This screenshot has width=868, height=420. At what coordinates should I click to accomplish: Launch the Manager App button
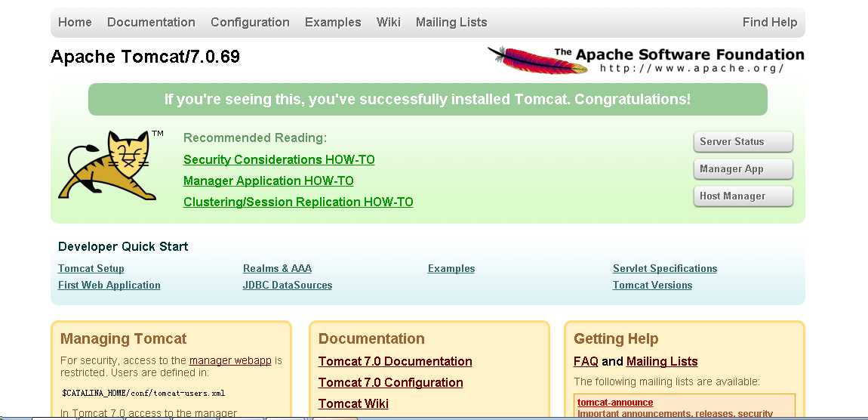[743, 169]
